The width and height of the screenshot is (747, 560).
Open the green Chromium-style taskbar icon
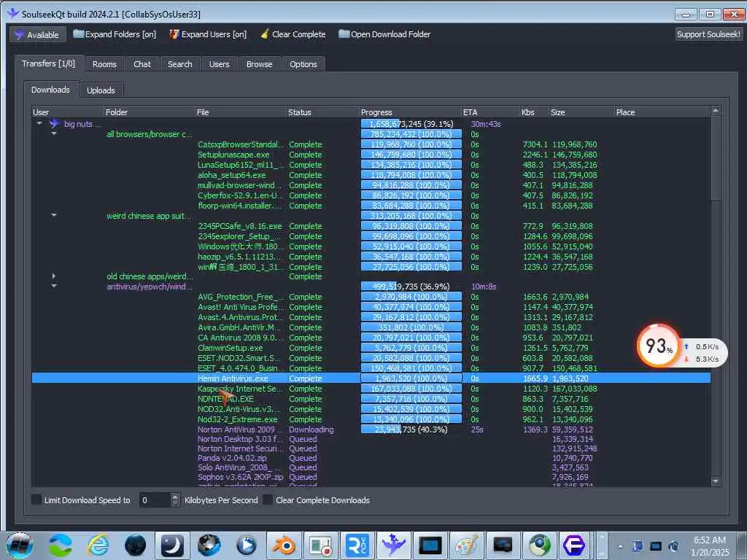tap(538, 545)
